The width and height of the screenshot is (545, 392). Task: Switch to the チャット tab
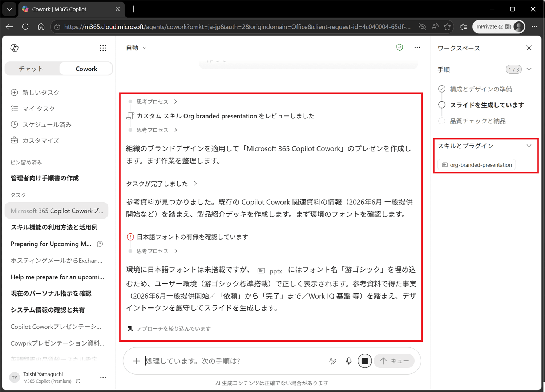(x=31, y=69)
